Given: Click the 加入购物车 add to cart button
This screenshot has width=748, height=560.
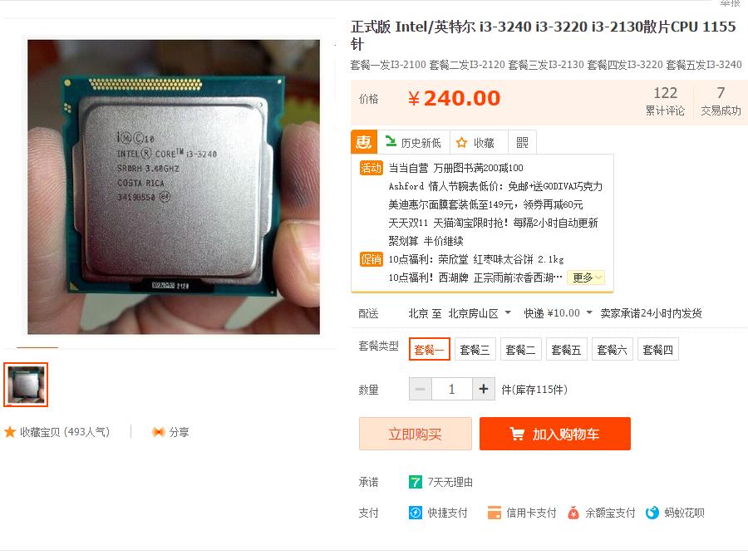Looking at the screenshot, I should [555, 434].
